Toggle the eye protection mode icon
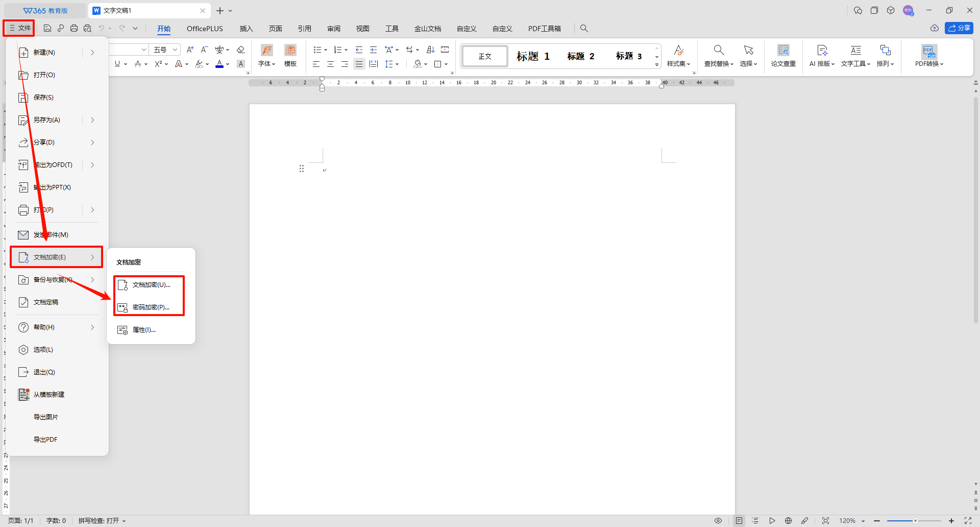Image resolution: width=980 pixels, height=527 pixels. [x=718, y=520]
